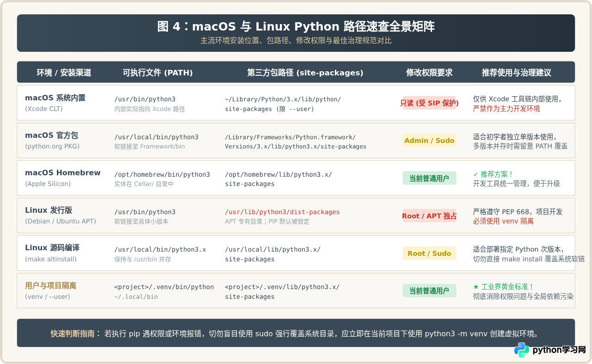Click the "只读 (受 SIP 保护)" badge
Viewport: 592px width, 364px height.
(429, 103)
